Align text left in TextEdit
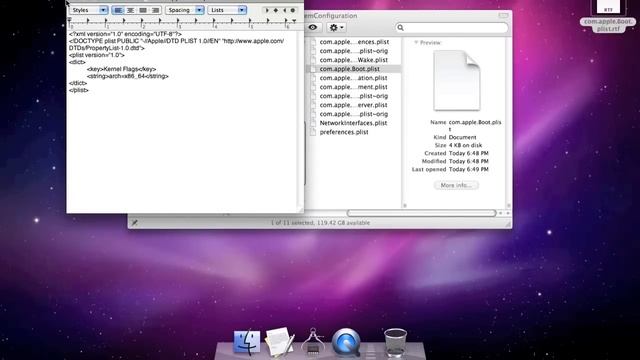 (118, 10)
